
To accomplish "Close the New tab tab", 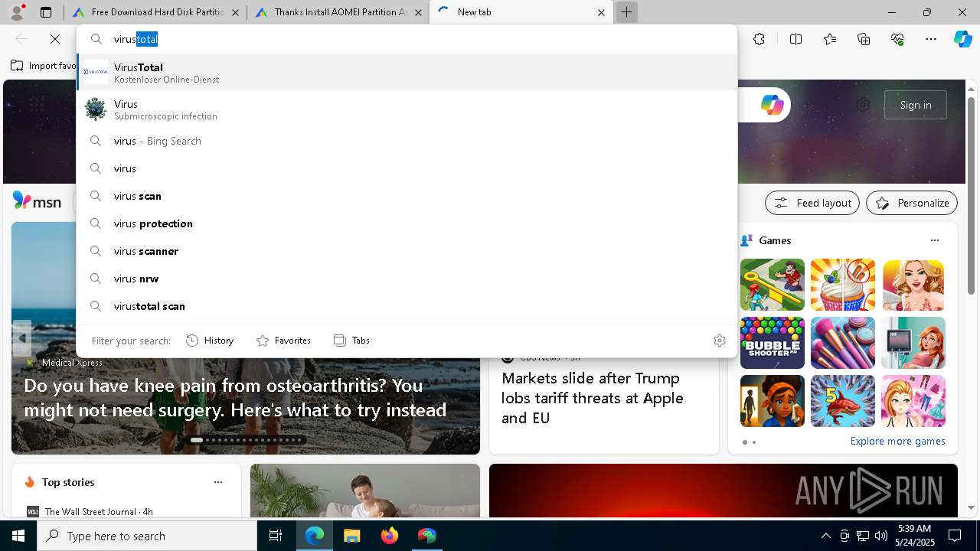I will (x=601, y=12).
